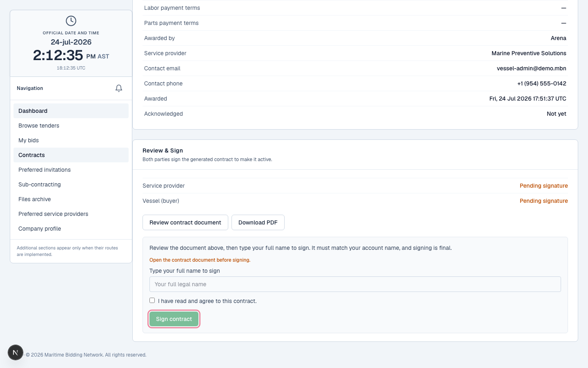Check the agree to contract checkbox

152,300
